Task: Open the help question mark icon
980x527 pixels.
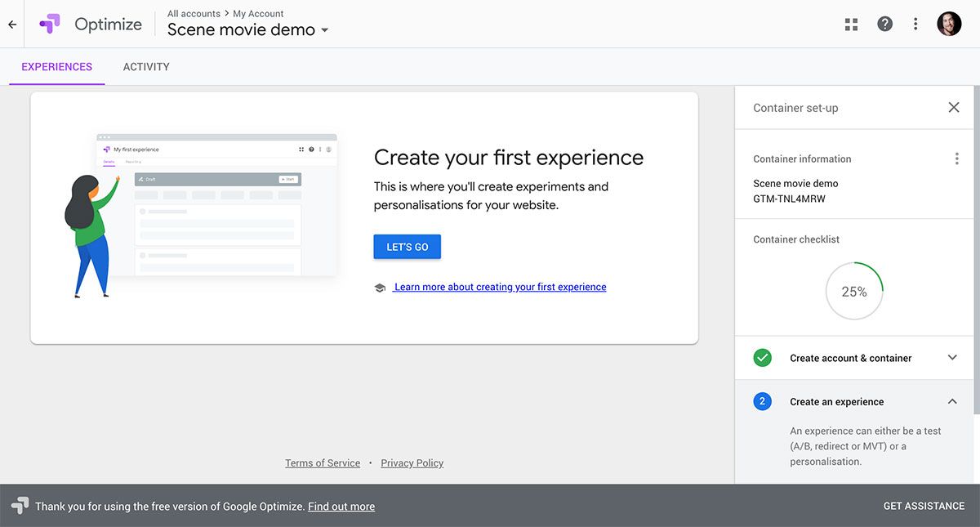Action: [x=884, y=24]
